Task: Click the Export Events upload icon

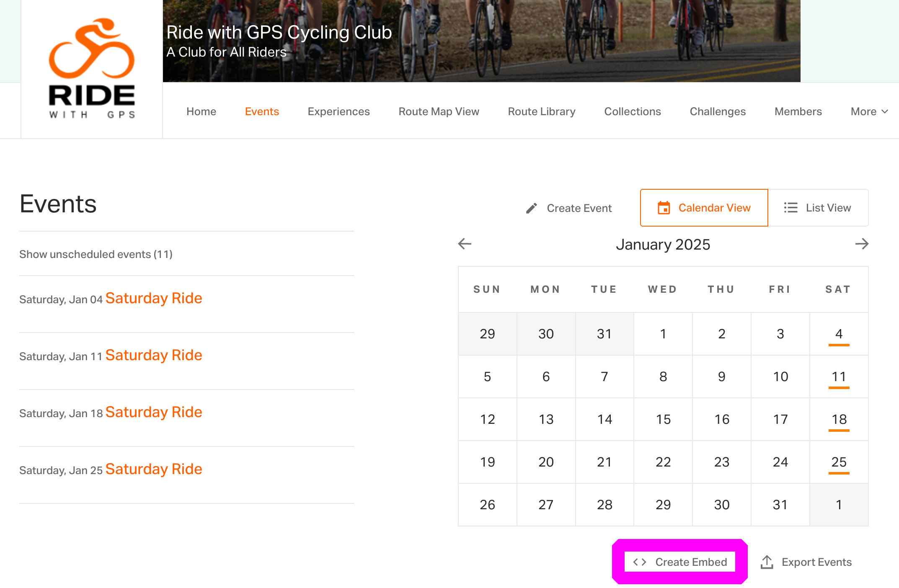Action: (x=767, y=562)
